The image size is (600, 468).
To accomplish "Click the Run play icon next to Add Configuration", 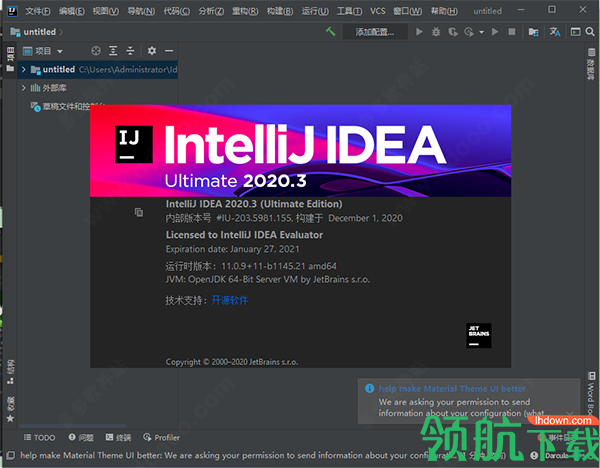I will (x=419, y=32).
